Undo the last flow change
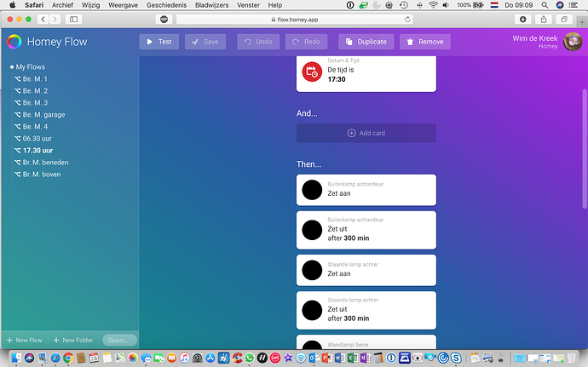The image size is (588, 367). [x=258, y=42]
